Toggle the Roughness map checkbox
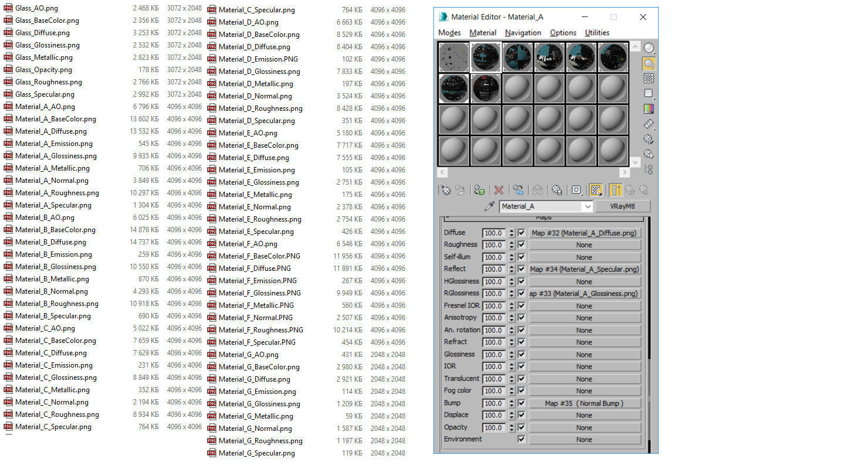This screenshot has width=868, height=469. pos(521,244)
